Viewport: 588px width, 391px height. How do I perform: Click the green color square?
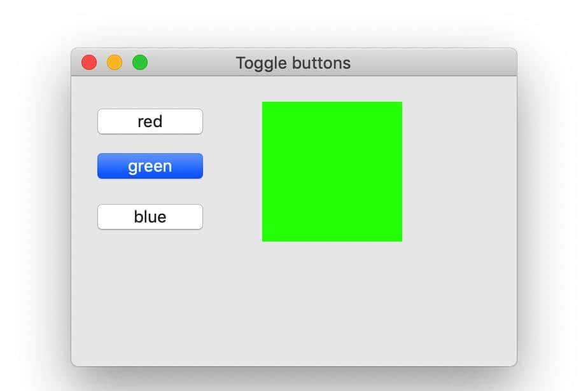pos(332,172)
